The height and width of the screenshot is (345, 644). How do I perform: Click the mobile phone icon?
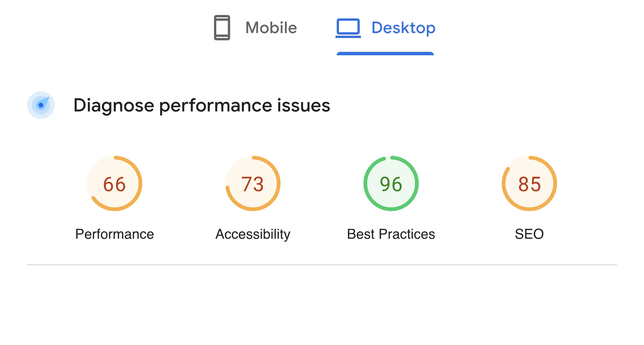[x=222, y=28]
